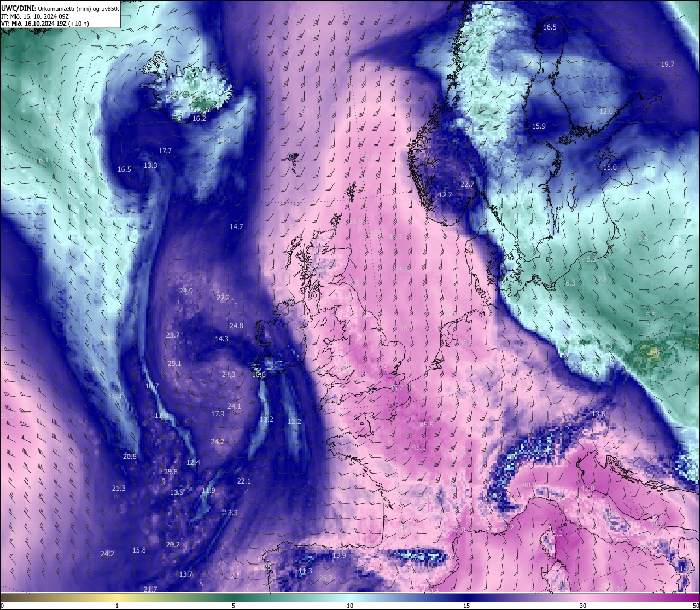Click the 45.5 value label
700x610 pixels.
pyautogui.click(x=427, y=425)
